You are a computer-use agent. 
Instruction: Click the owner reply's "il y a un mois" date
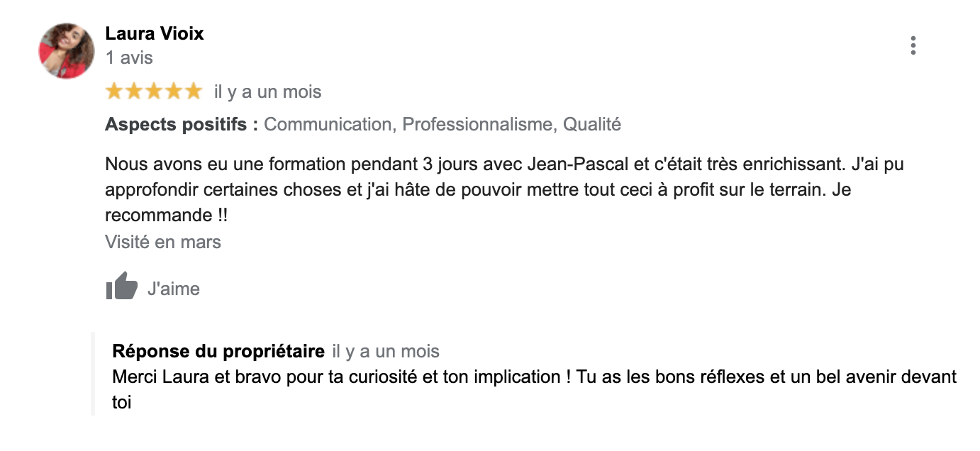[x=386, y=351]
